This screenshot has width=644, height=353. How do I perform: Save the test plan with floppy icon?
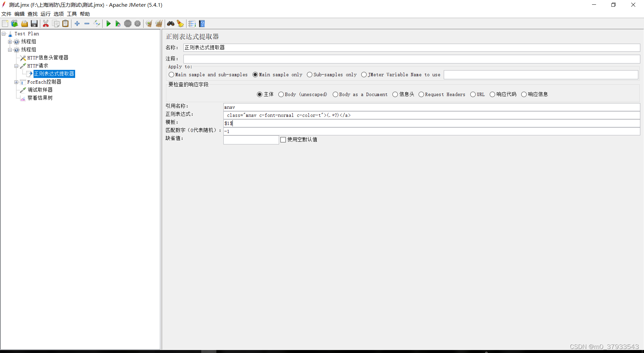(x=34, y=24)
